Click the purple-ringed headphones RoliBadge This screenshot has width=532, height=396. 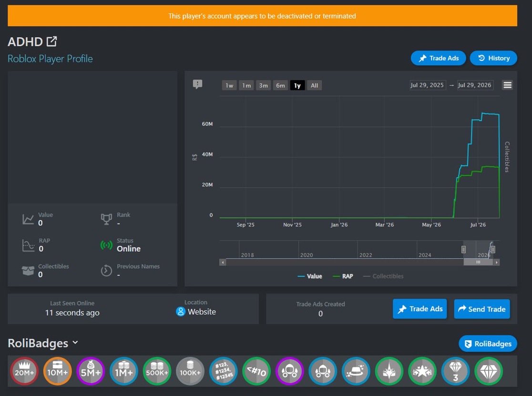click(290, 371)
